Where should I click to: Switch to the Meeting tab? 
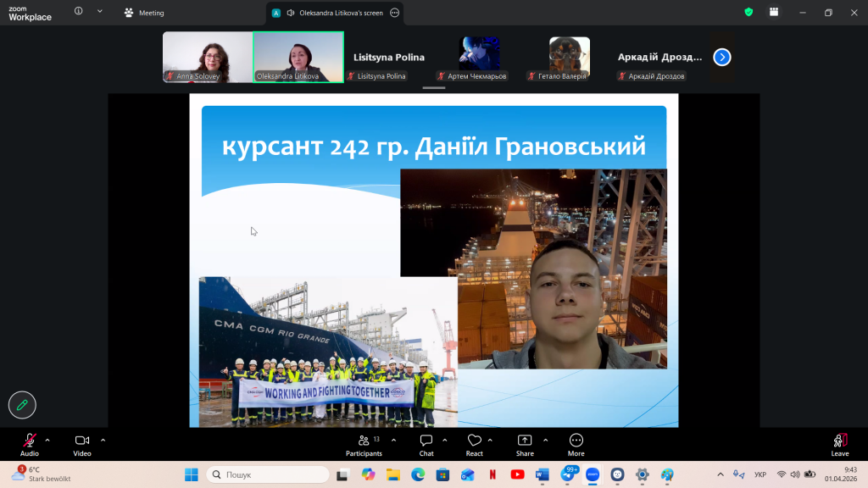(144, 13)
